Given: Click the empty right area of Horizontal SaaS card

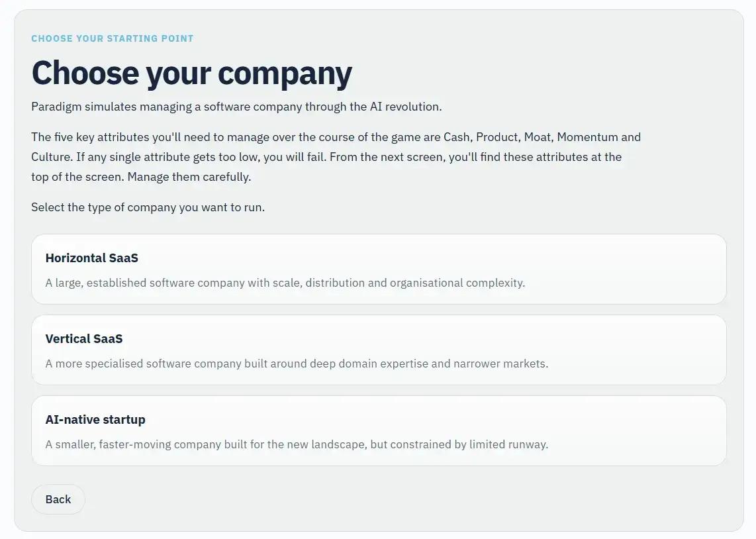Looking at the screenshot, I should [x=627, y=269].
